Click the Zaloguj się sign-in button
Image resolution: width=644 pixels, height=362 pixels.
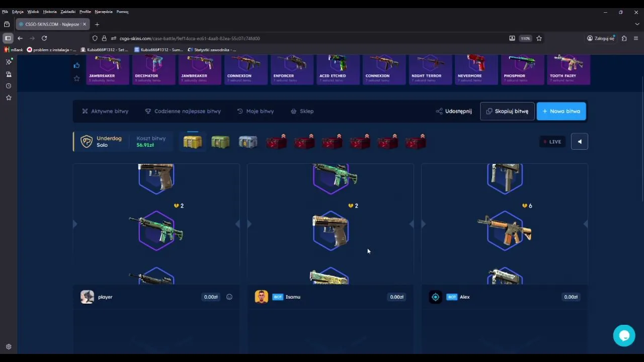point(601,38)
